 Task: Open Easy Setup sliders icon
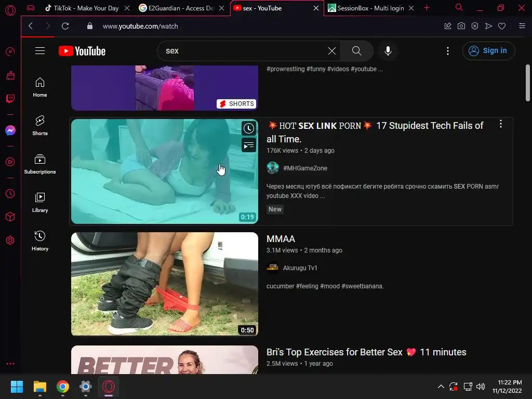pos(522,26)
